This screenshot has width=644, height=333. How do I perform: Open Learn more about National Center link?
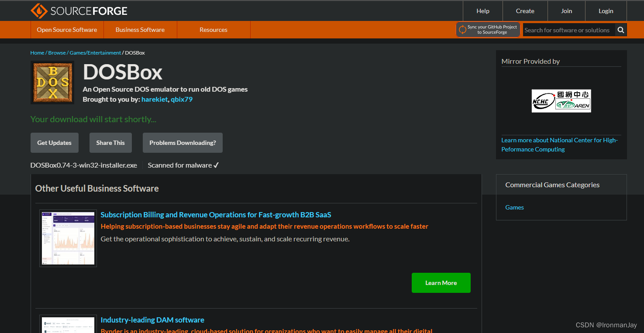(559, 144)
